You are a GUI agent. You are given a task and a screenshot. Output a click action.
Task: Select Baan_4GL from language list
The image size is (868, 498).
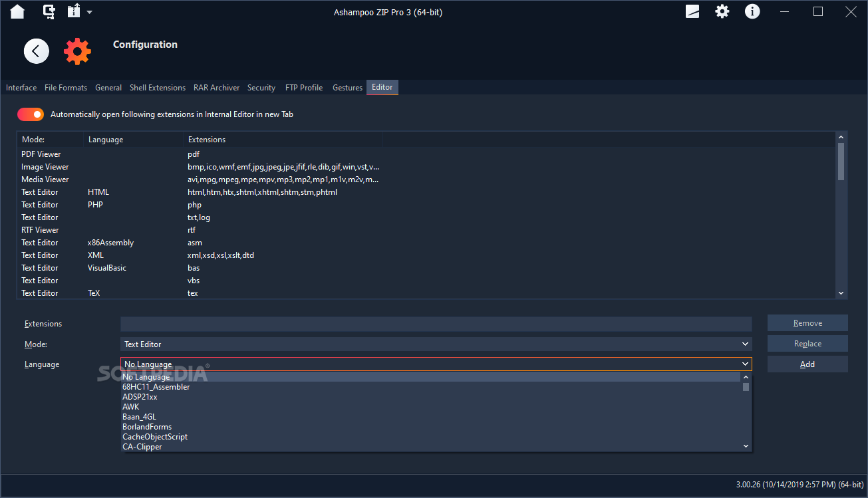coord(431,417)
